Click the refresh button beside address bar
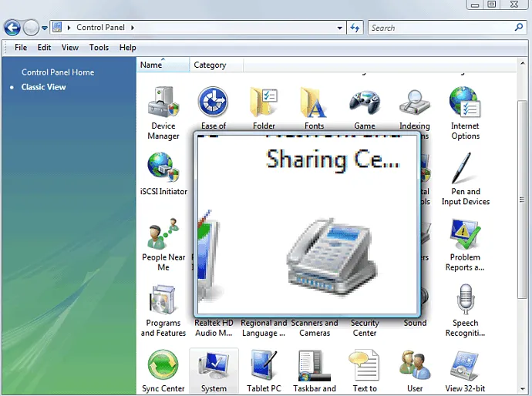Viewport: 532px width, 396px height. tap(355, 28)
